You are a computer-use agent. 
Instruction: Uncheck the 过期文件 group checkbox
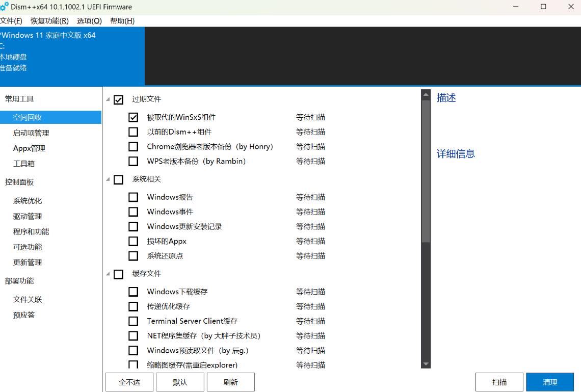(x=118, y=100)
